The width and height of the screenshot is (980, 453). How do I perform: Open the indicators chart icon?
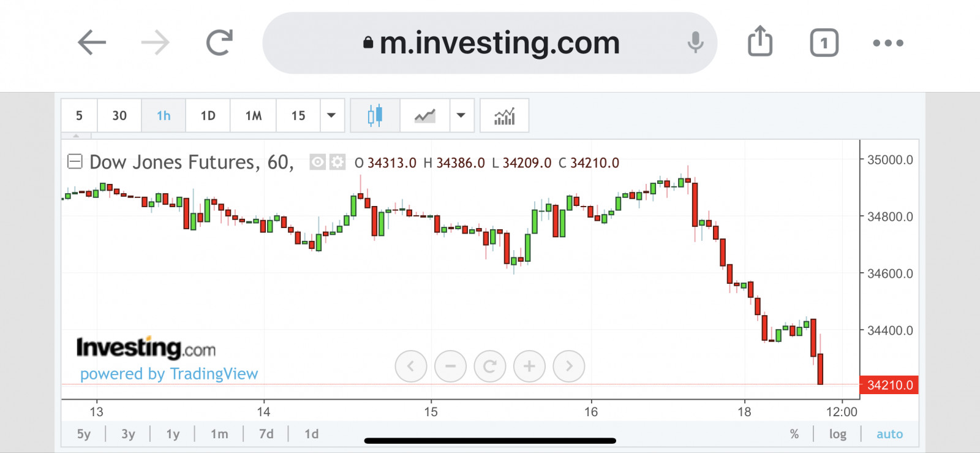pyautogui.click(x=504, y=115)
